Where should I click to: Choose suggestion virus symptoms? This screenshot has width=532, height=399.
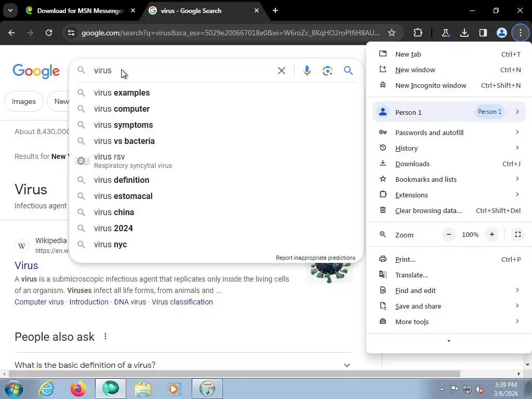click(x=216, y=125)
